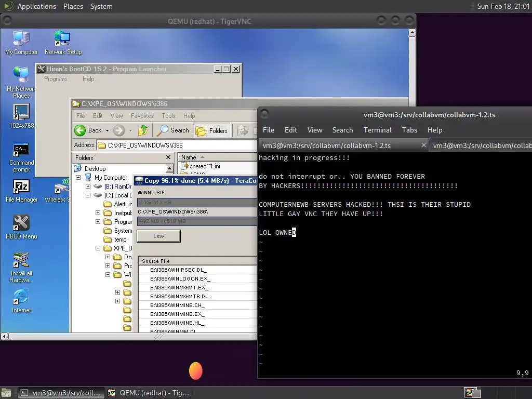Viewport: 532px width, 399px height.
Task: Collapse My Computer tree node
Action: click(x=78, y=178)
